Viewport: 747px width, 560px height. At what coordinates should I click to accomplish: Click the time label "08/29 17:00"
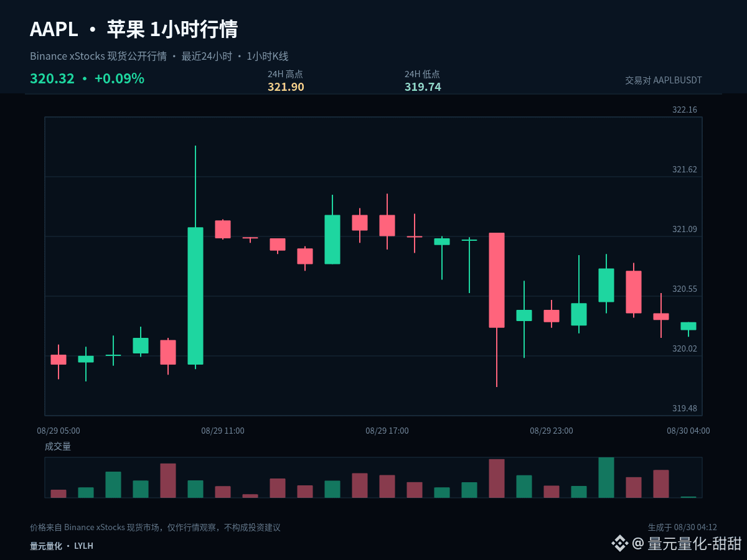point(387,431)
